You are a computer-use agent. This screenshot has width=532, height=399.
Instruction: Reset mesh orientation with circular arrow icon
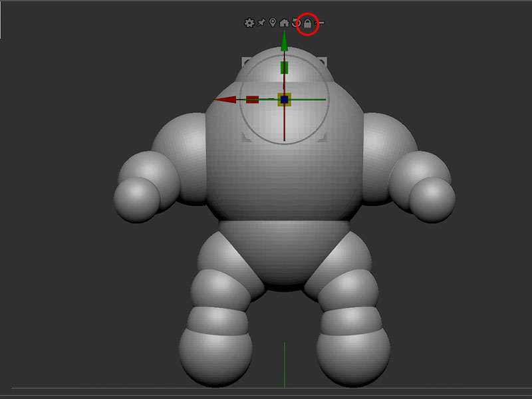pyautogui.click(x=295, y=23)
